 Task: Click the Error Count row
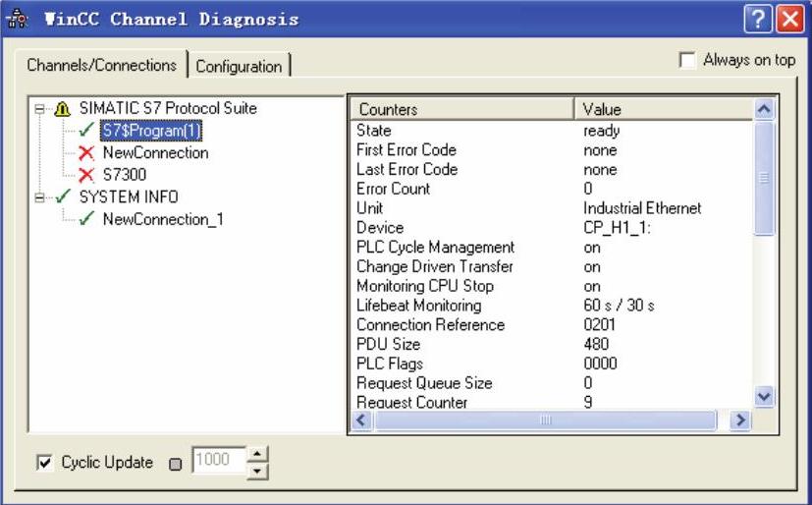point(552,189)
